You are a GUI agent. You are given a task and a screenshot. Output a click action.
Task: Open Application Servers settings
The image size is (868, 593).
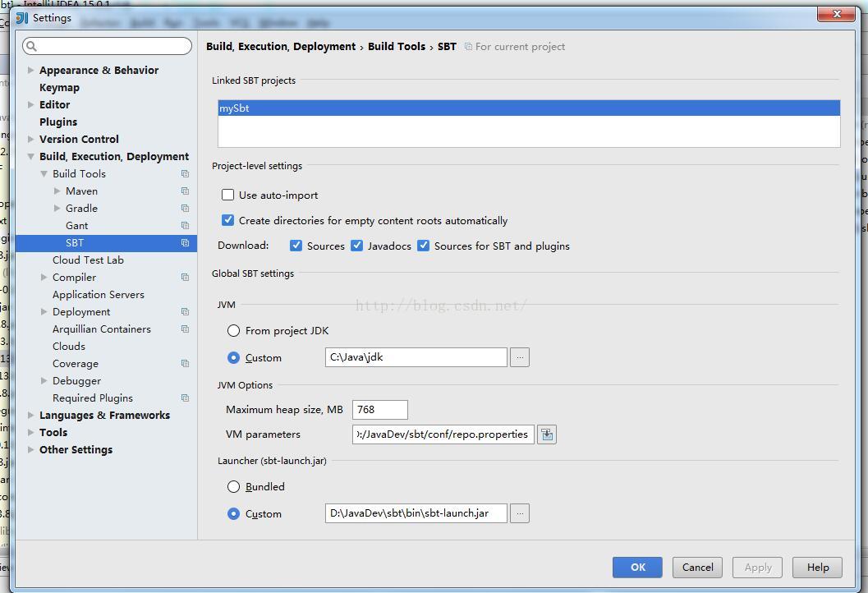98,295
